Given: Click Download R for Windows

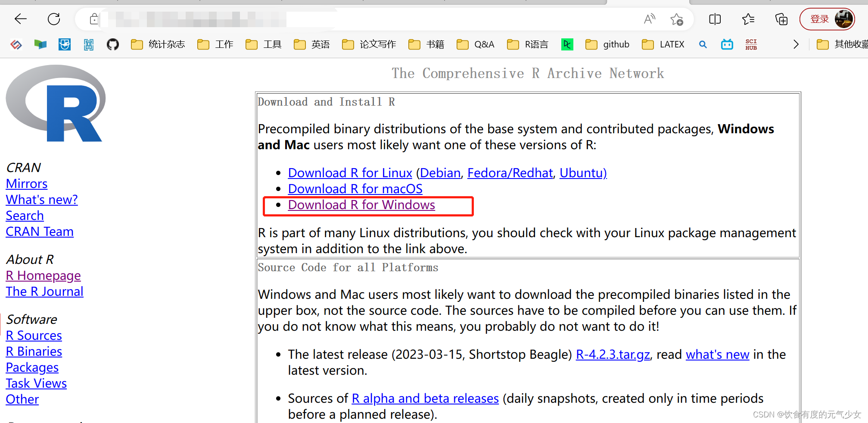Looking at the screenshot, I should point(361,205).
